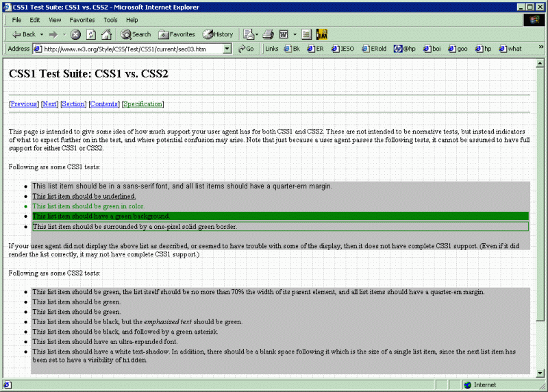Viewport: 548px width, 392px height.
Task: Open the Favorites menu
Action: pos(82,20)
